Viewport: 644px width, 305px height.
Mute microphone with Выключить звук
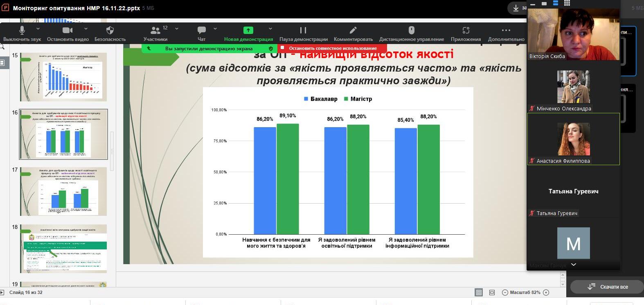point(22,34)
